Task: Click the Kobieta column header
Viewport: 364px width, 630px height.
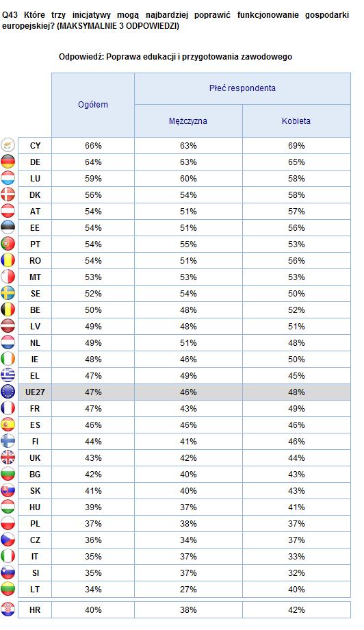Action: coord(296,121)
